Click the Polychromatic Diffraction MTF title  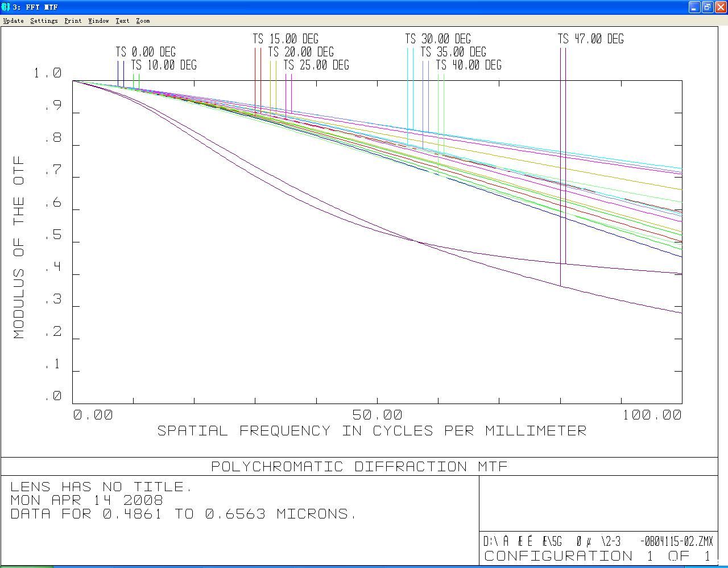[359, 467]
